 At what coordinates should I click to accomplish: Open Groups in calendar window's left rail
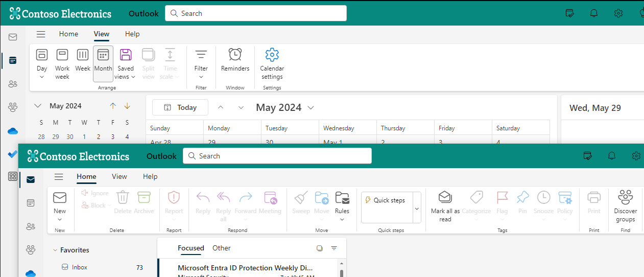[13, 107]
